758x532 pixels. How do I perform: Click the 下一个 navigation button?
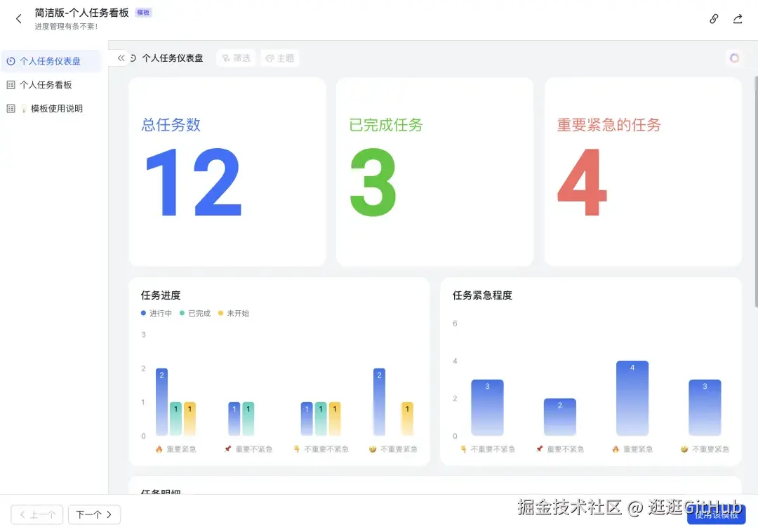point(94,514)
